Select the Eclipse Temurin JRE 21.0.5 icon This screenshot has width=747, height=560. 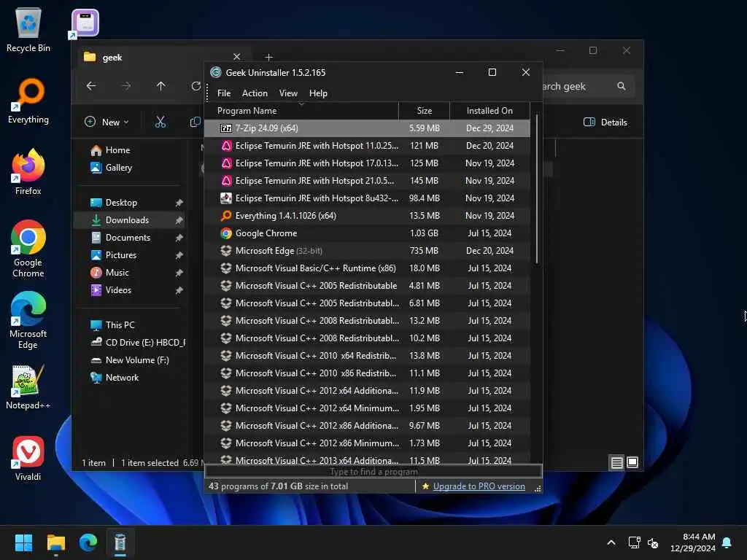pyautogui.click(x=226, y=181)
